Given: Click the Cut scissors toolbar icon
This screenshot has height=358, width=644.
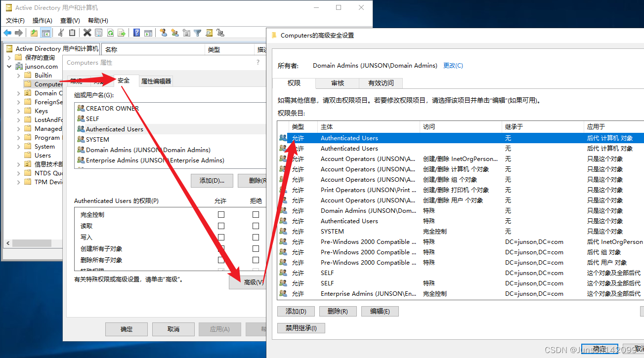Looking at the screenshot, I should (61, 33).
